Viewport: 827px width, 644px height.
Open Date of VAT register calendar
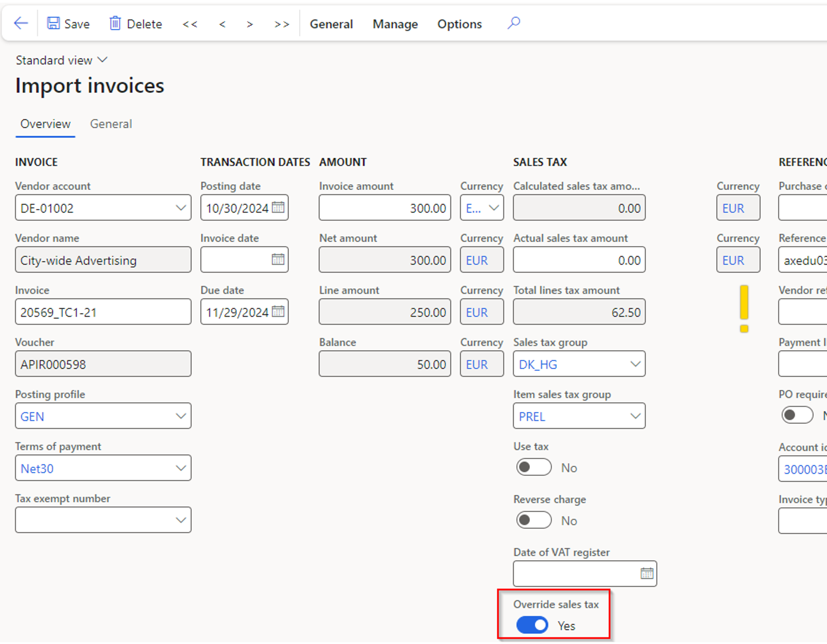[647, 573]
